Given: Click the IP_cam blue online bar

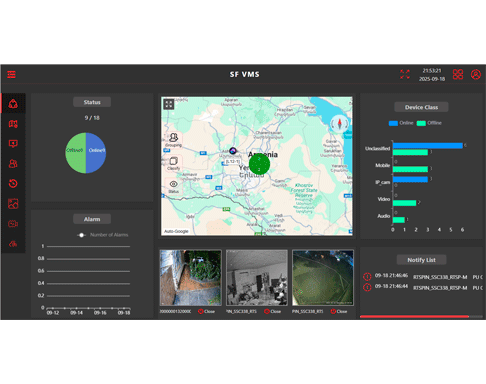Looking at the screenshot, I should click(x=410, y=179).
